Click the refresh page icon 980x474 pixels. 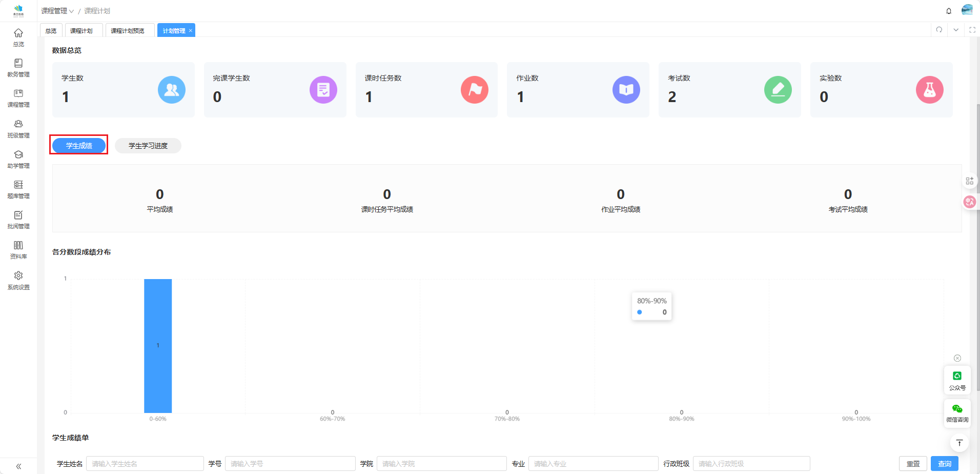coord(939,30)
